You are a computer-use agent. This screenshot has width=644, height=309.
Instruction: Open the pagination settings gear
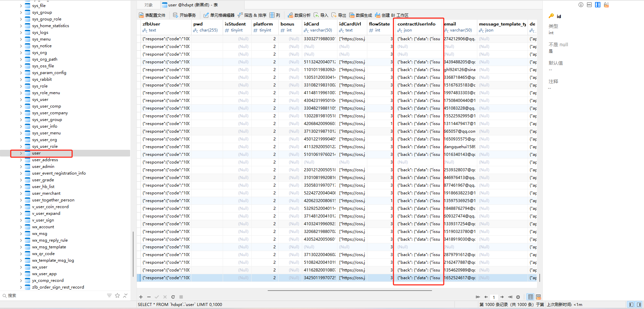coord(518,297)
